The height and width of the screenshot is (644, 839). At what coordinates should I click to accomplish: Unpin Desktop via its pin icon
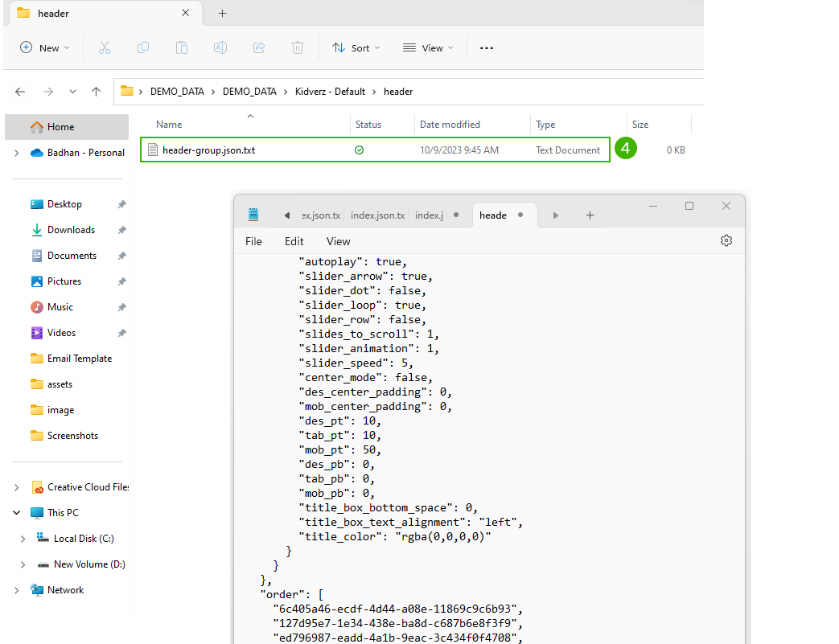pos(122,204)
